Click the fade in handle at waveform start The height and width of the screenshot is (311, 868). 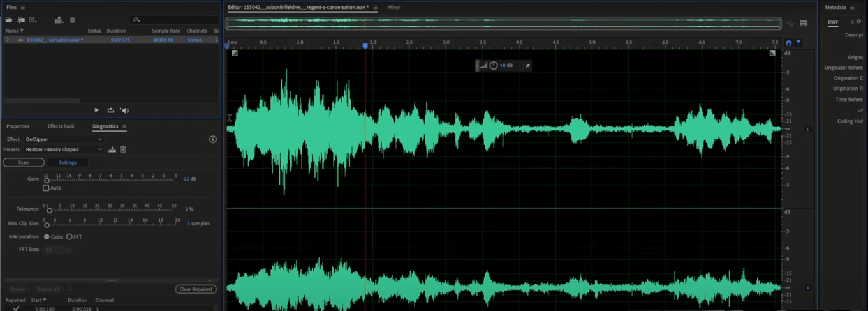pyautogui.click(x=235, y=53)
